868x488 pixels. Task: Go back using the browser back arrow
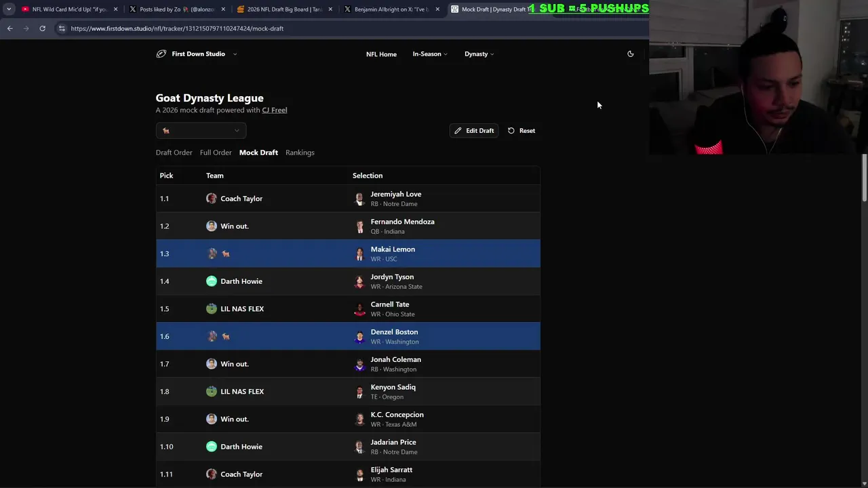coord(9,28)
